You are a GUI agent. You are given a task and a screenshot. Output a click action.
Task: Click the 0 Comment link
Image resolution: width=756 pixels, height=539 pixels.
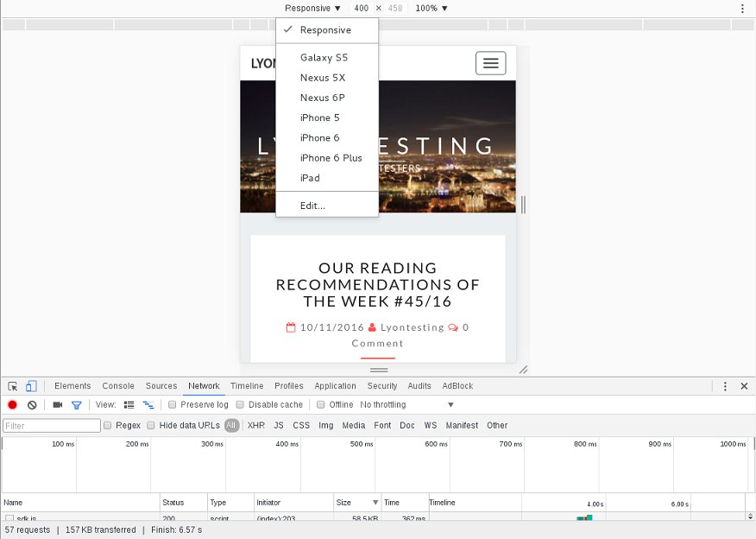(x=410, y=335)
